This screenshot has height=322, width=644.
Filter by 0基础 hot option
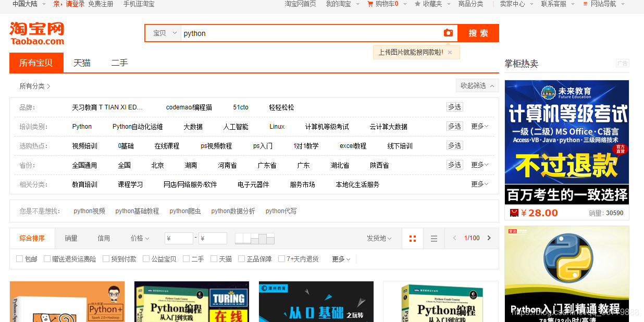tap(126, 146)
